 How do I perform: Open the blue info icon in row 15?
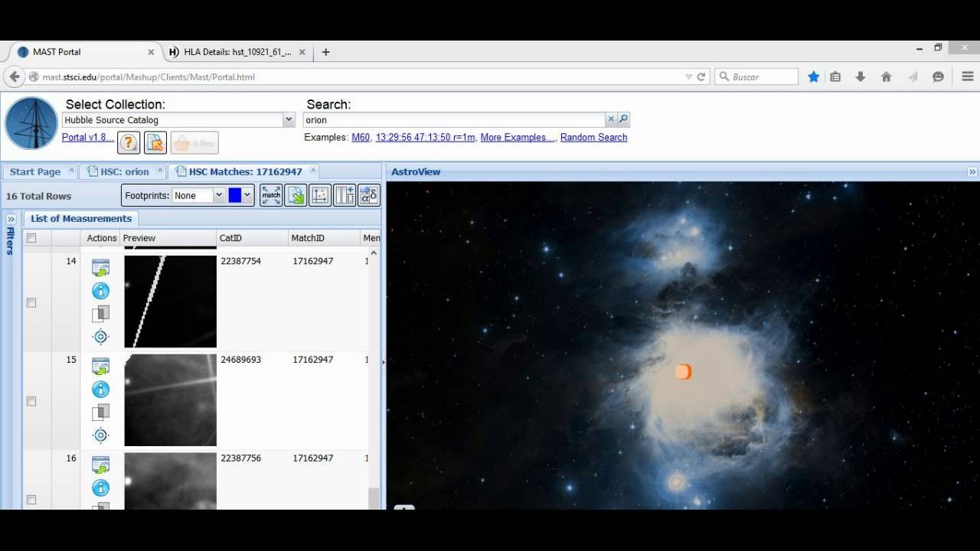100,390
